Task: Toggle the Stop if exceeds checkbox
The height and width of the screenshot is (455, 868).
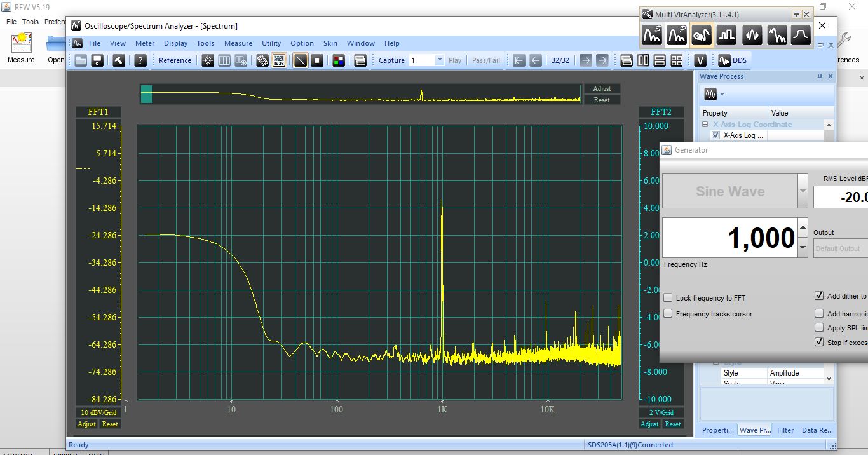Action: click(x=819, y=342)
